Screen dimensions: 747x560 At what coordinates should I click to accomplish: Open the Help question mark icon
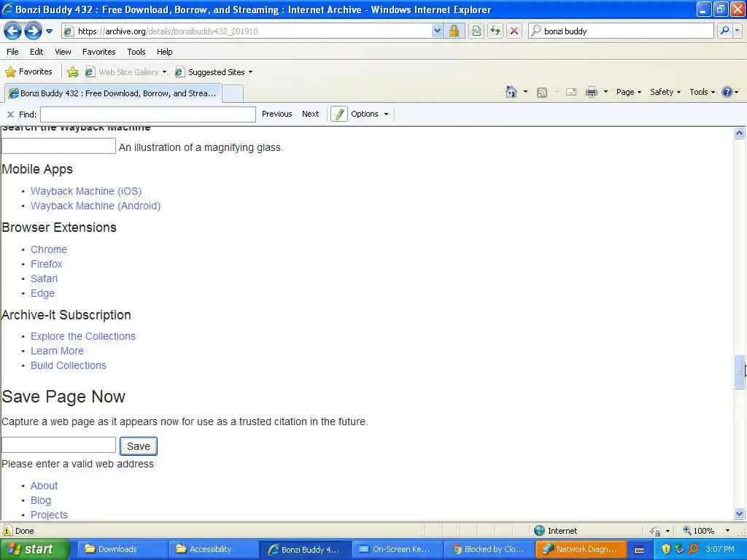click(x=729, y=92)
